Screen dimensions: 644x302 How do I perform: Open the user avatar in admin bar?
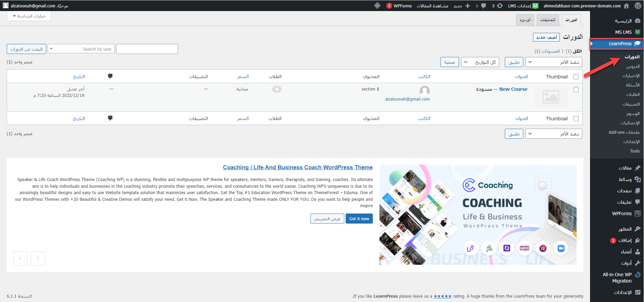click(6, 6)
